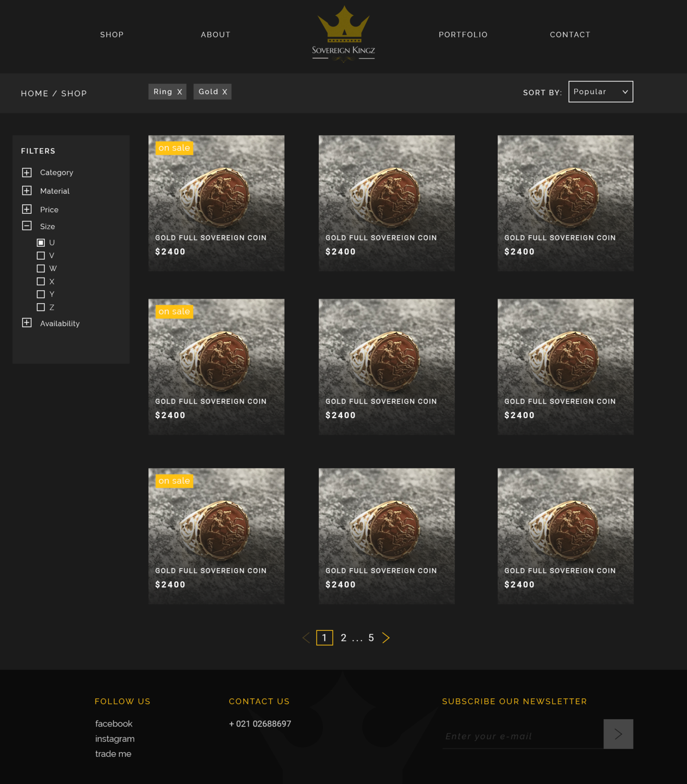
Task: Go to page 5 in pagination
Action: click(x=371, y=638)
